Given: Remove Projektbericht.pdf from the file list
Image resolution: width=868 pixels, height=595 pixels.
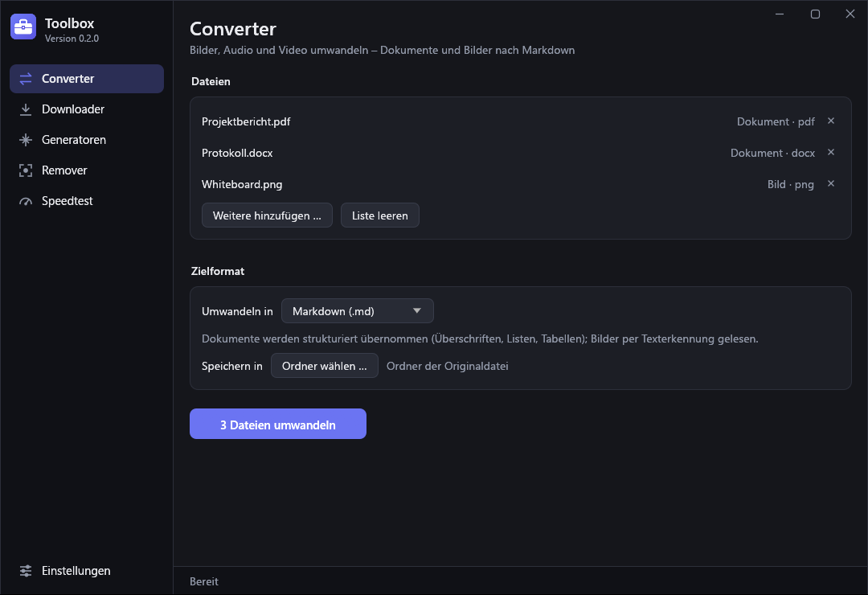Looking at the screenshot, I should click(x=831, y=121).
